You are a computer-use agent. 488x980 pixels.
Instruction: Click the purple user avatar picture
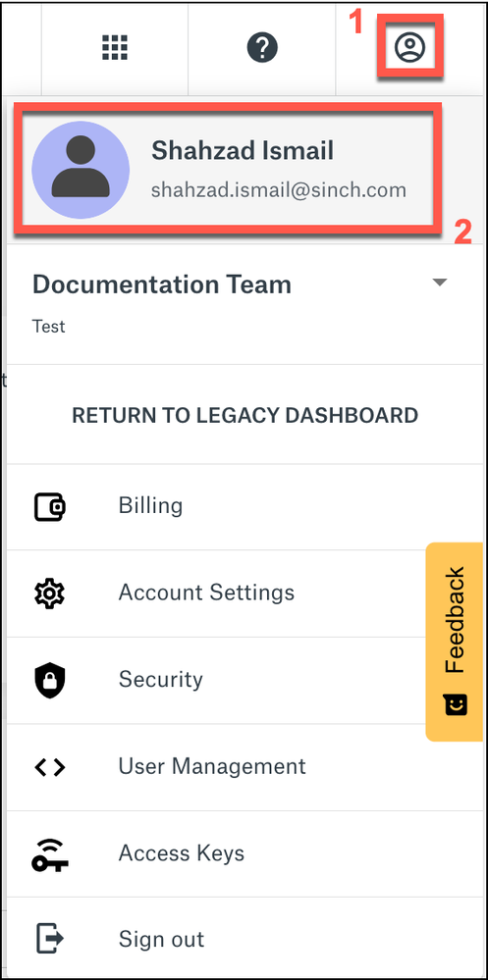click(x=81, y=170)
